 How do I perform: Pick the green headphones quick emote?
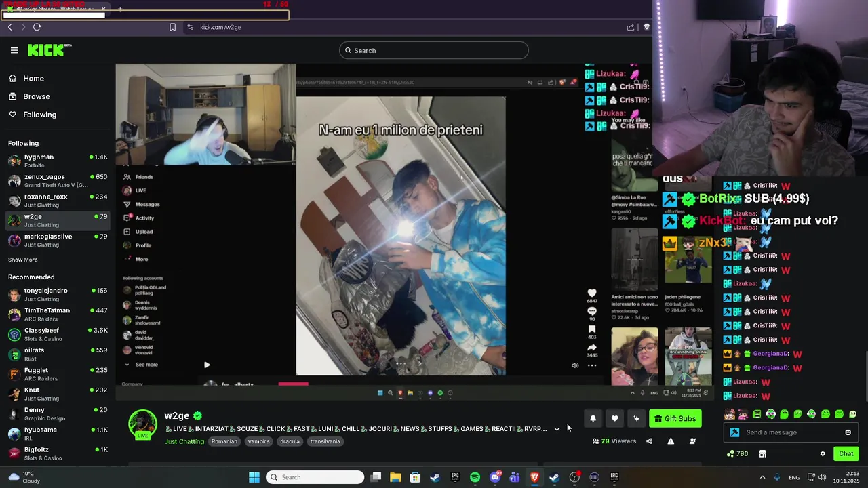click(x=770, y=414)
